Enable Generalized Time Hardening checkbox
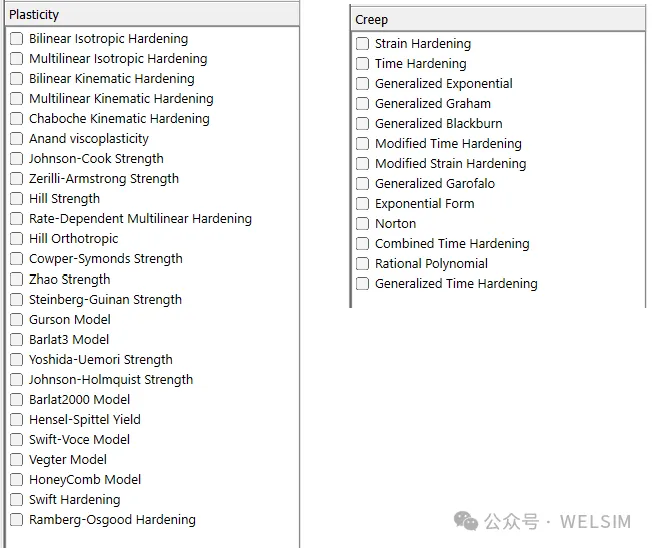Screen dimensions: 653x548 click(x=363, y=284)
